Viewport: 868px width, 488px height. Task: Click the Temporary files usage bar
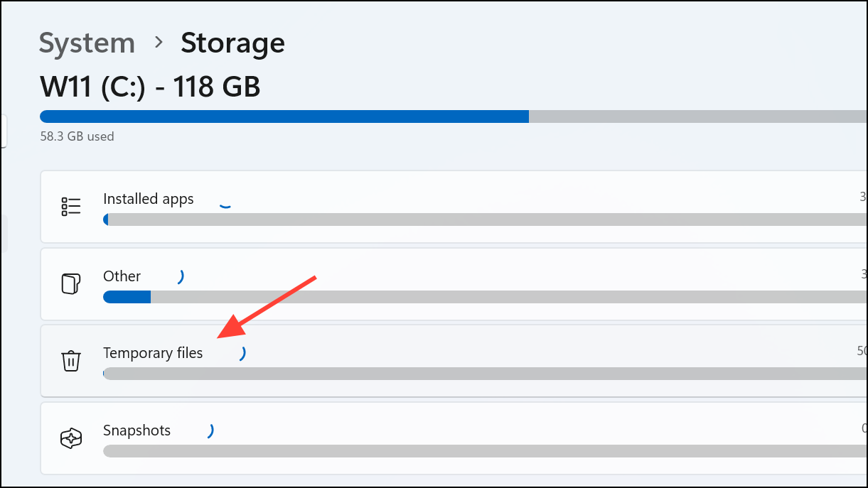tap(486, 374)
